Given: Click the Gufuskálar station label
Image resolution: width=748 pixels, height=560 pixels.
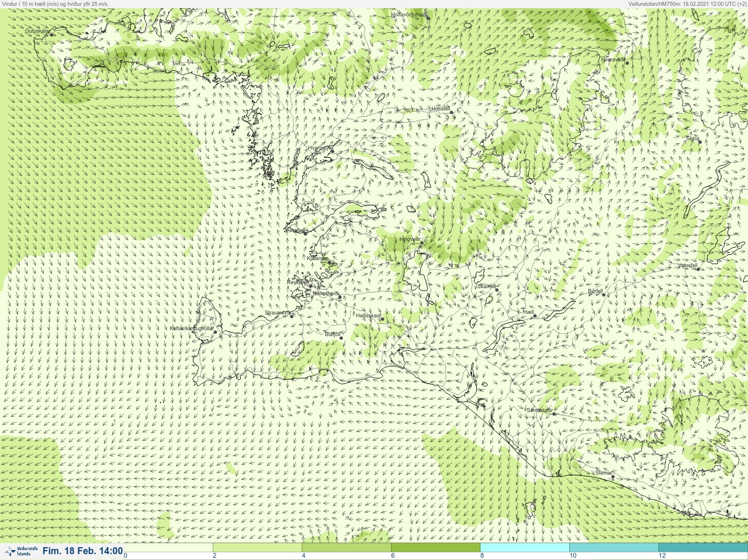Looking at the screenshot, I should [37, 30].
